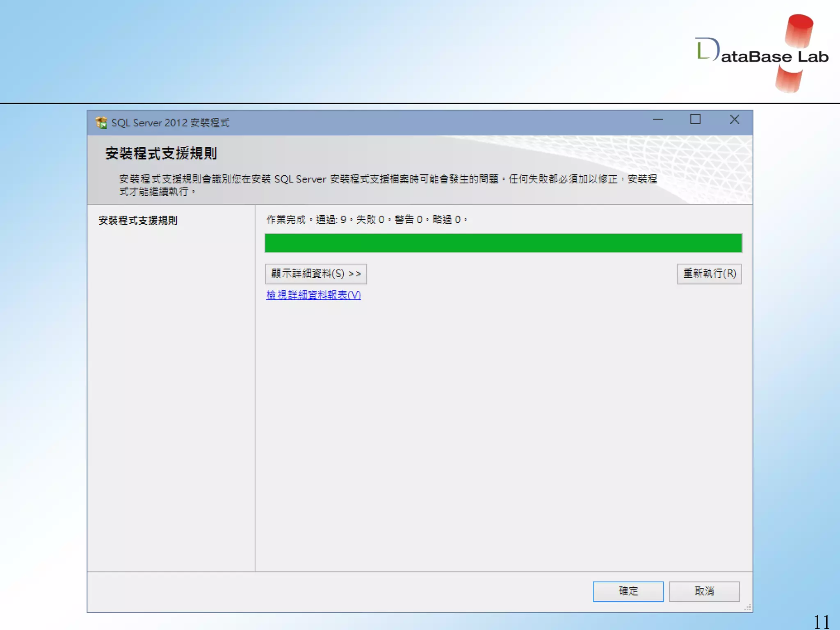The width and height of the screenshot is (840, 630).
Task: Click the SQL Server 2012 安裝程式 title text
Action: [170, 123]
